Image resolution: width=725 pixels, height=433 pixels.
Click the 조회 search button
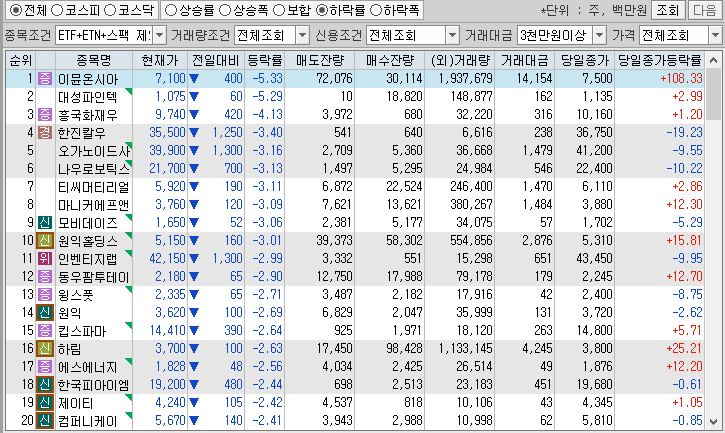[x=667, y=10]
